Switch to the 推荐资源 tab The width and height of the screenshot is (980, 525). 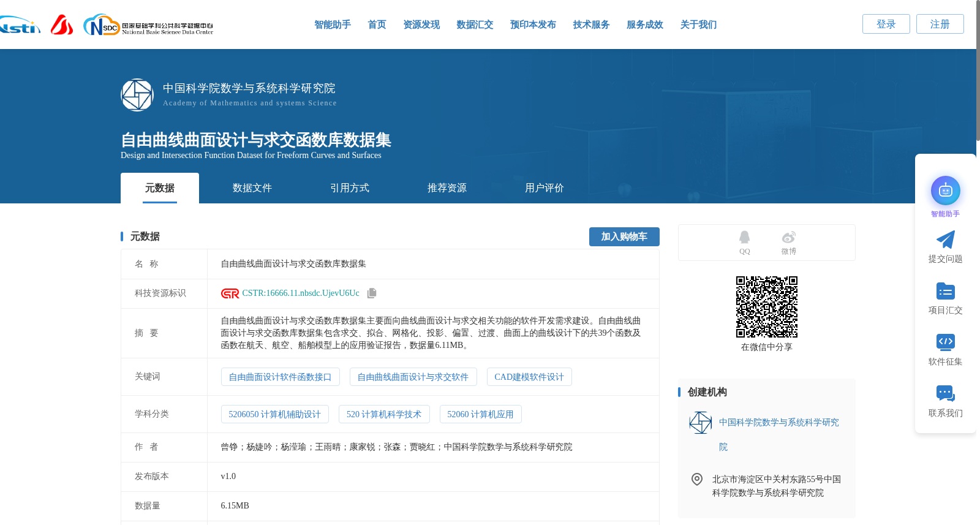tap(447, 188)
